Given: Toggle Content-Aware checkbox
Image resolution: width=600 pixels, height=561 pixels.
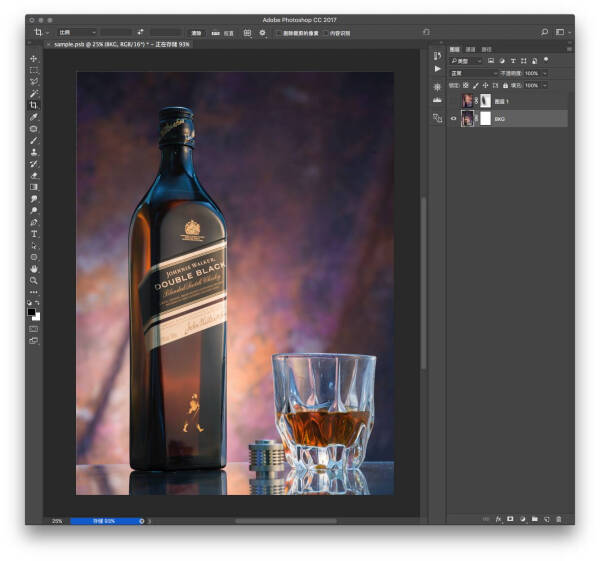Looking at the screenshot, I should point(326,33).
